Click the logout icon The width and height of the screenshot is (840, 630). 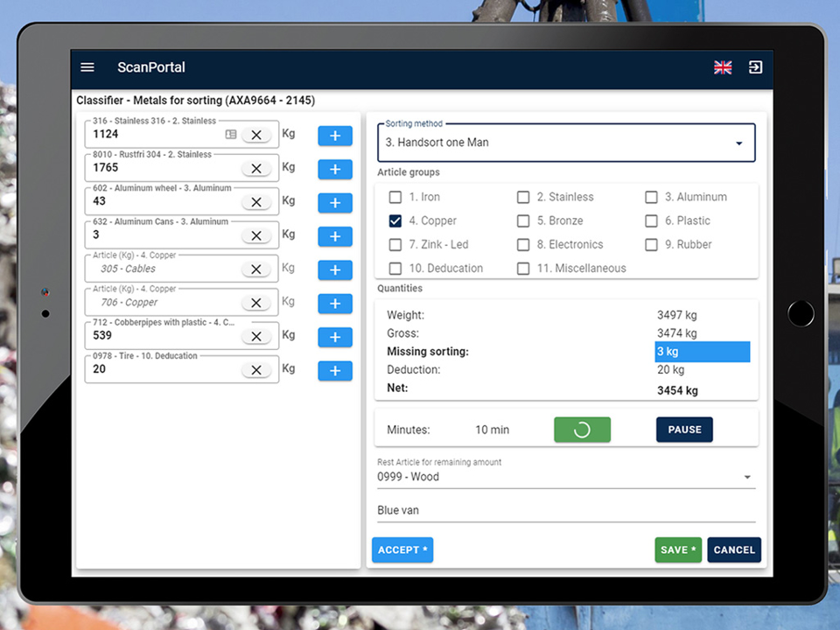point(755,67)
